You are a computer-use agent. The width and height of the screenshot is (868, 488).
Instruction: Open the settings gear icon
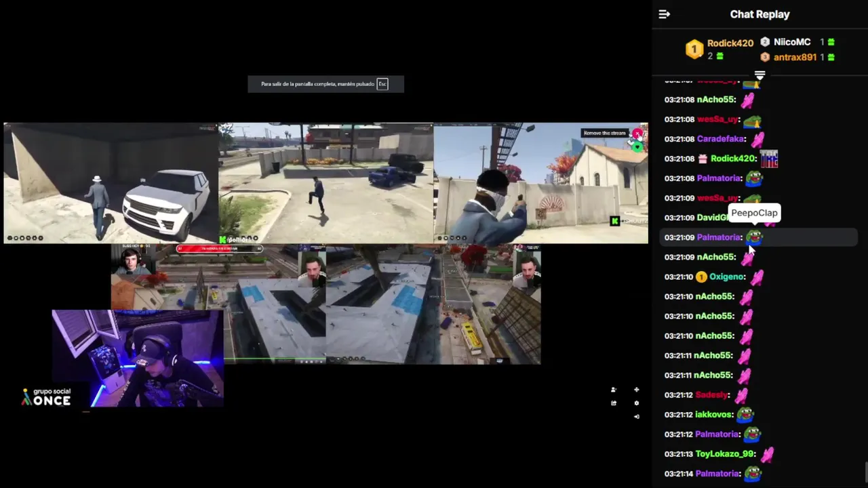pos(636,403)
